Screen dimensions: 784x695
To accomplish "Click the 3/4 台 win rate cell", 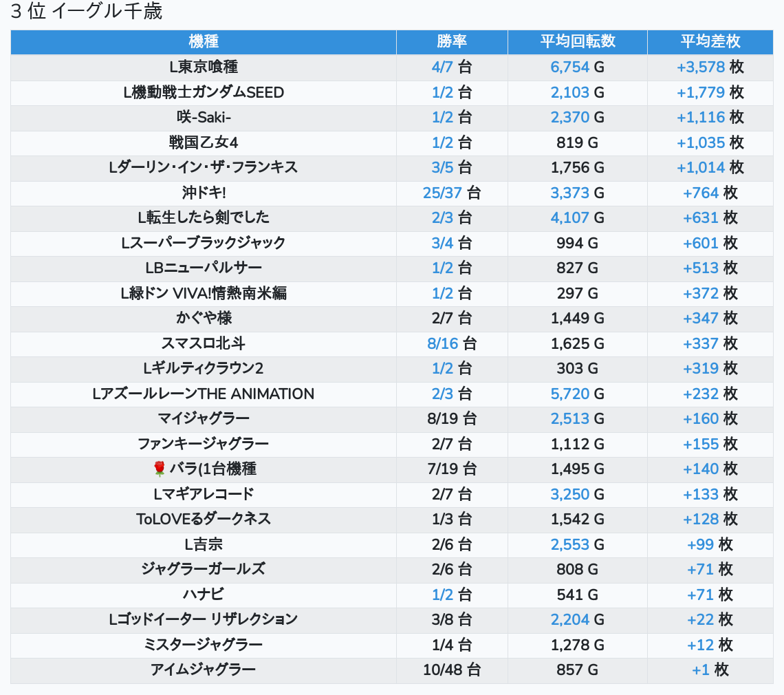I will coord(452,243).
